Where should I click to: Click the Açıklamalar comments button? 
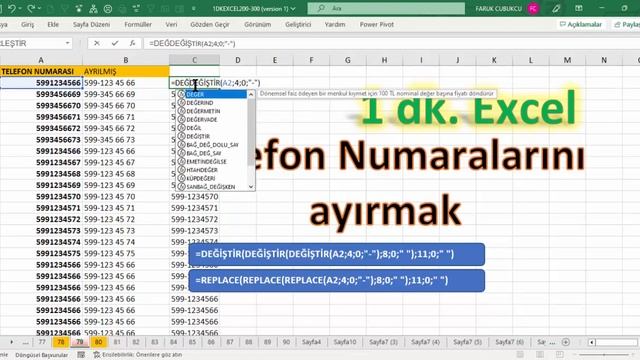pos(581,24)
